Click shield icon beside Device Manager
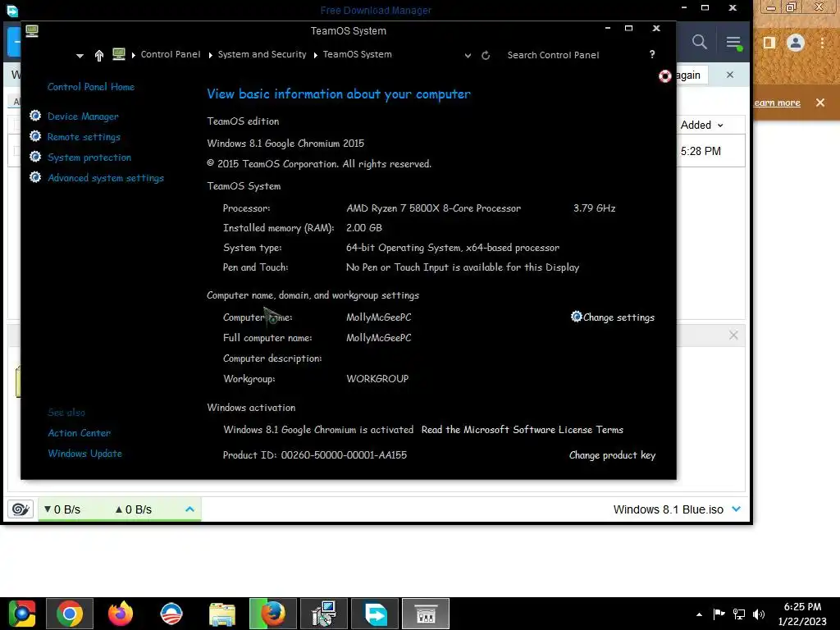 [x=35, y=116]
